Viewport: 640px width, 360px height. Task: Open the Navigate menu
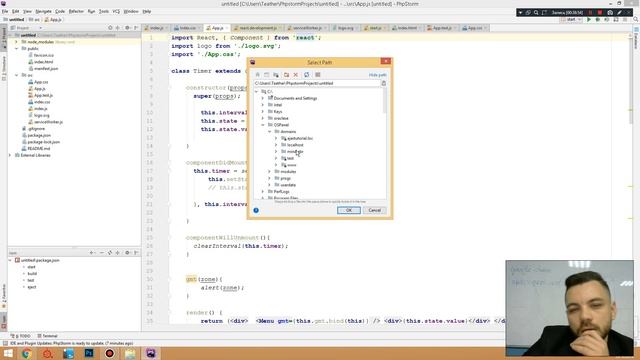(43, 11)
